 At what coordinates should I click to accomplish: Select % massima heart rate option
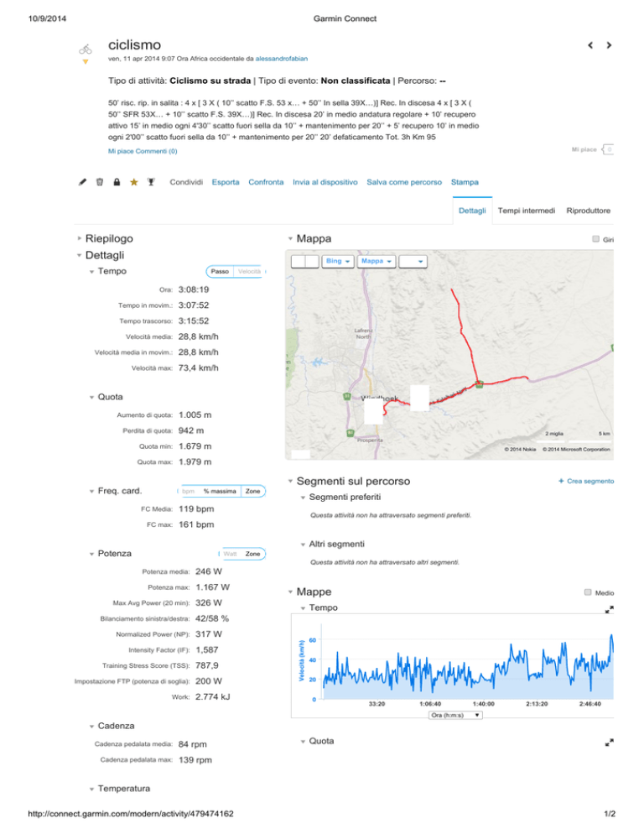[220, 491]
